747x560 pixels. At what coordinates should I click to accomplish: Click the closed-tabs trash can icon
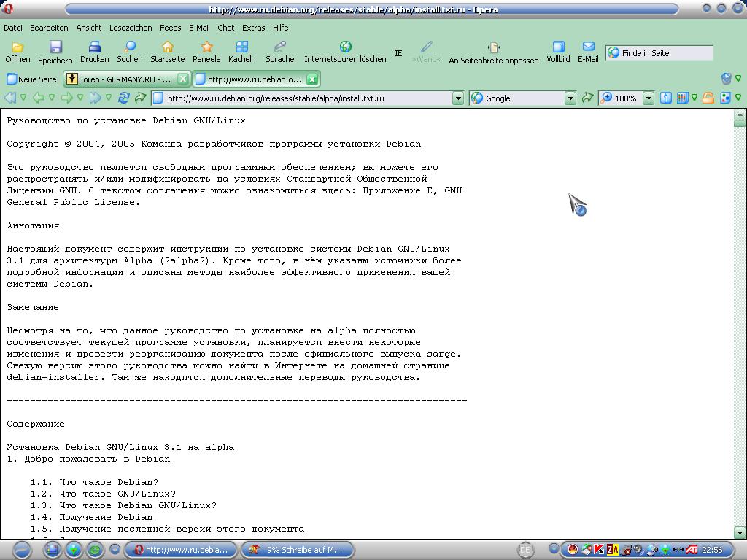pyautogui.click(x=726, y=79)
